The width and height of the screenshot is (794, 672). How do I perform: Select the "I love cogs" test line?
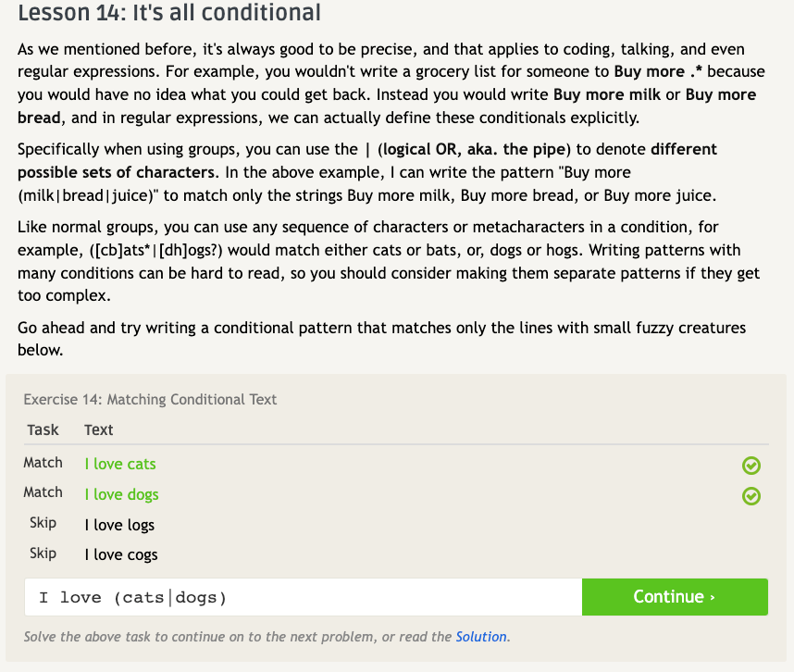click(x=120, y=555)
